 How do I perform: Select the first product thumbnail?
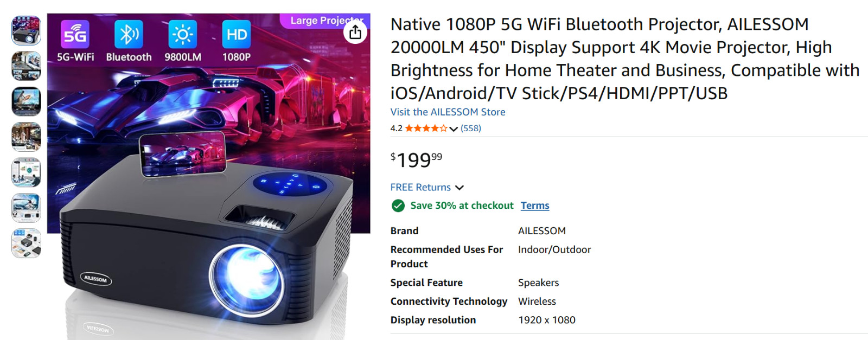click(x=26, y=30)
